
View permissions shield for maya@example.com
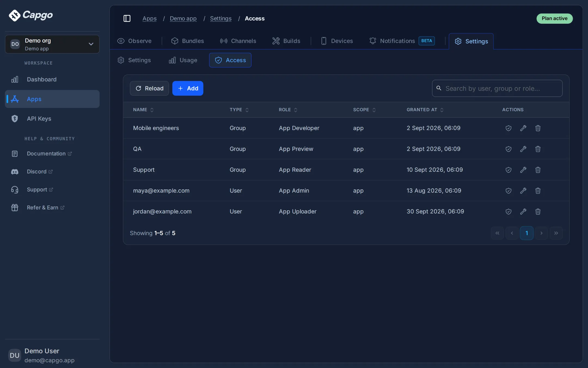pyautogui.click(x=508, y=191)
